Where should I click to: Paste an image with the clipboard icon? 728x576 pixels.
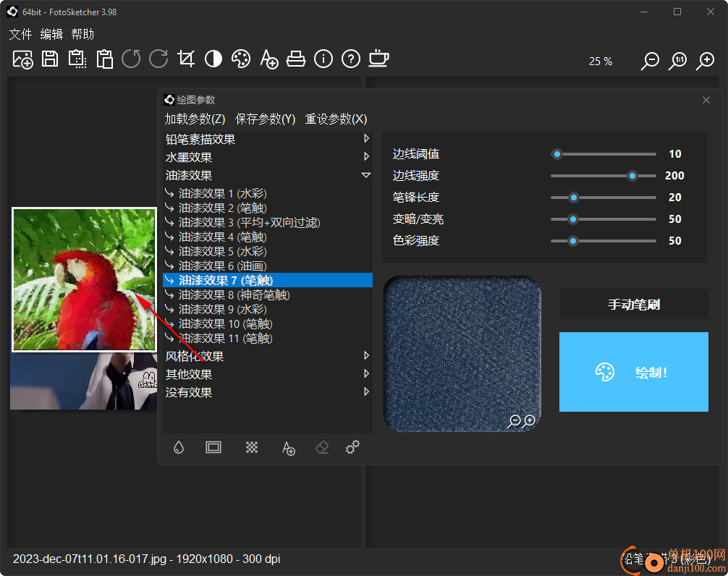[x=104, y=59]
